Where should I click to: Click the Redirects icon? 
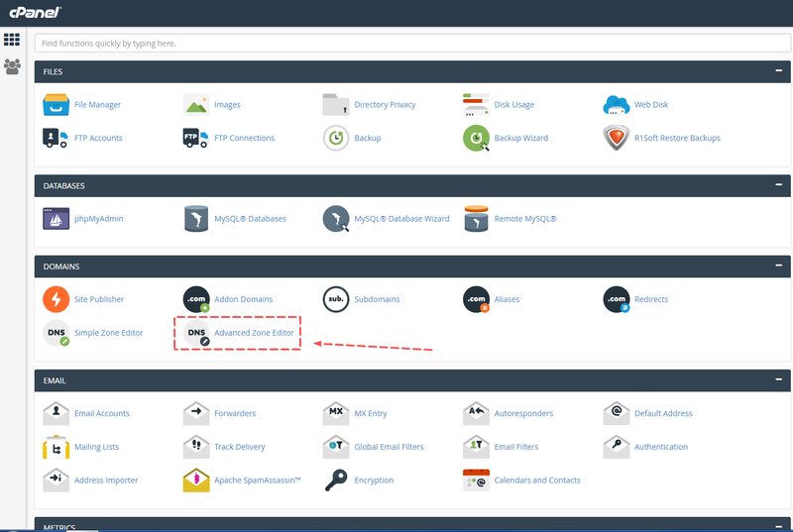click(x=616, y=299)
